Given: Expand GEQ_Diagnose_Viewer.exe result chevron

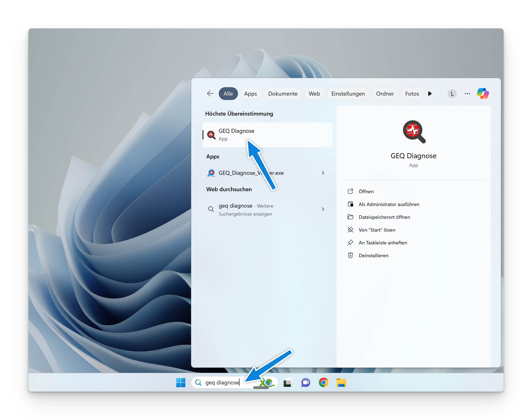Looking at the screenshot, I should (323, 173).
